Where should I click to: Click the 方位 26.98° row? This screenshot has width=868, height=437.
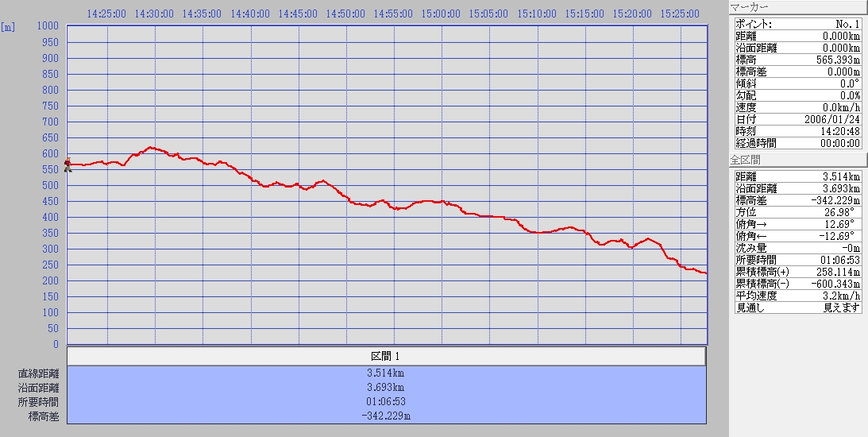[x=797, y=212]
